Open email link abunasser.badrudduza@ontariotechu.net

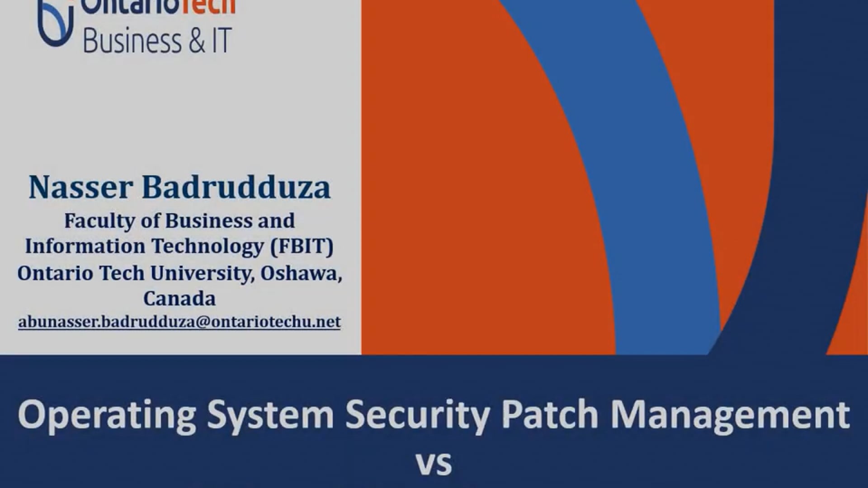[179, 321]
